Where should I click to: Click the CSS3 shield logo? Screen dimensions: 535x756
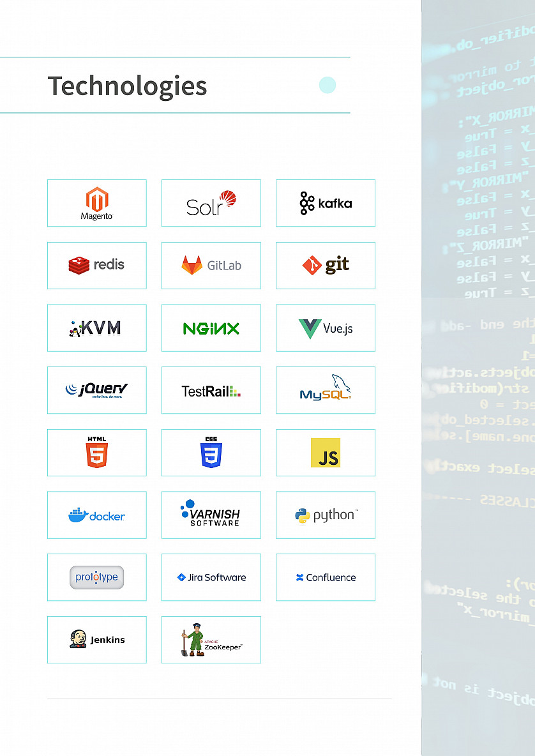pyautogui.click(x=211, y=452)
